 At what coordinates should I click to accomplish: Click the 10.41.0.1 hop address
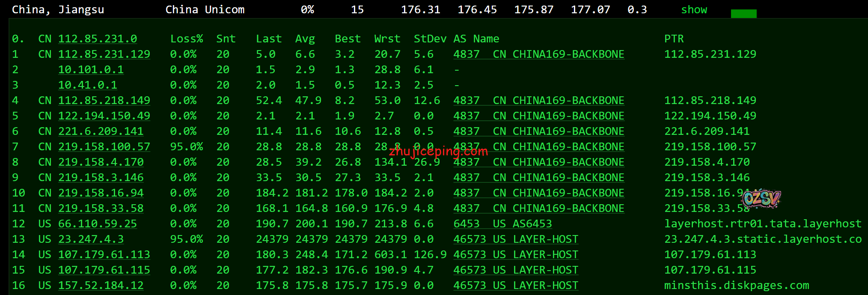pyautogui.click(x=88, y=85)
